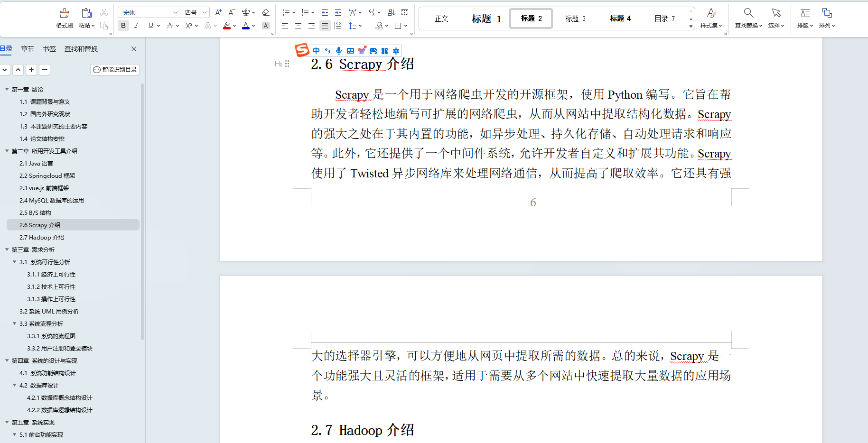Click the Increase Indent icon
This screenshot has height=443, width=868.
[x=338, y=12]
